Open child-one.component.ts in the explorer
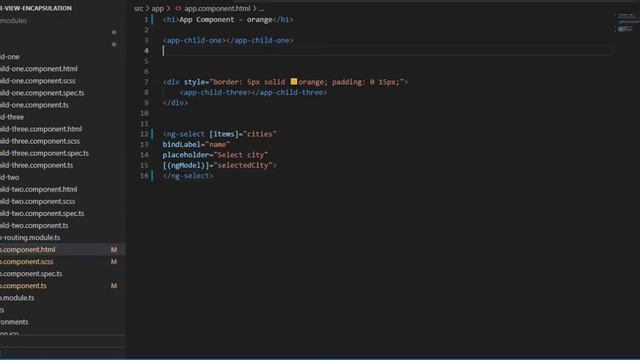This screenshot has width=640, height=360. pos(34,105)
